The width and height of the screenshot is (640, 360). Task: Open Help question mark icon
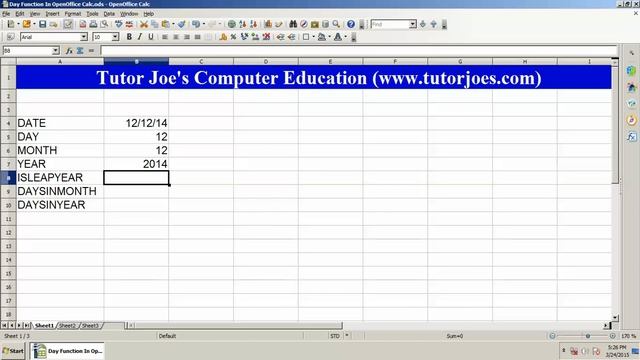pos(351,24)
